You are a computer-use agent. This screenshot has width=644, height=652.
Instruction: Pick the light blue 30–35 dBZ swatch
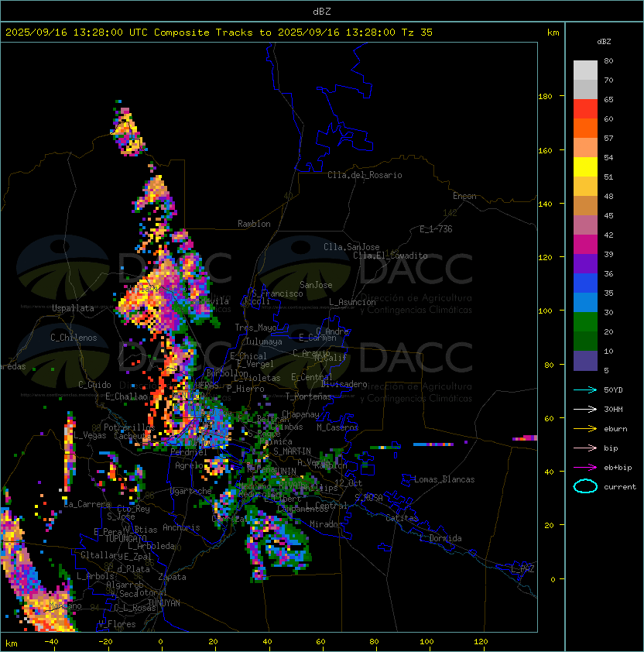tap(585, 302)
